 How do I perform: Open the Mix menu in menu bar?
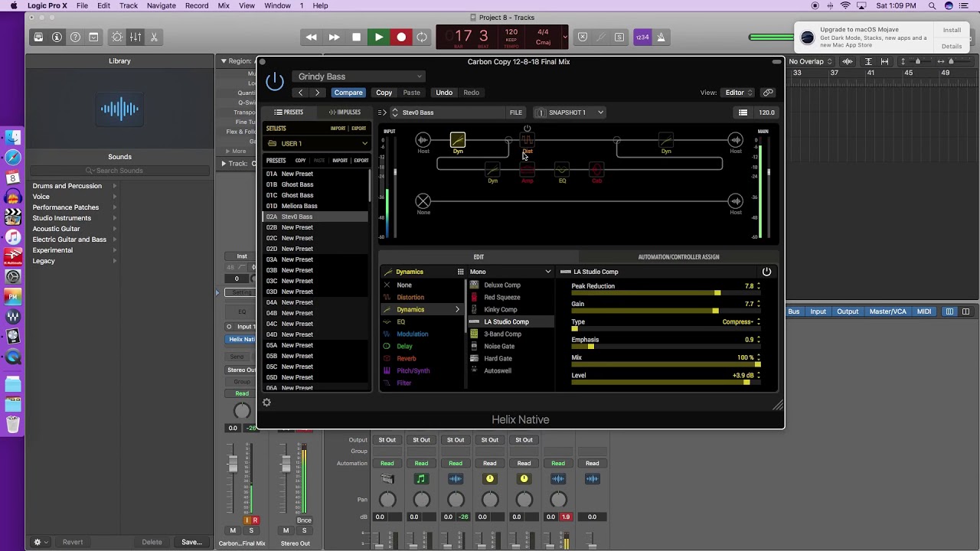point(224,5)
